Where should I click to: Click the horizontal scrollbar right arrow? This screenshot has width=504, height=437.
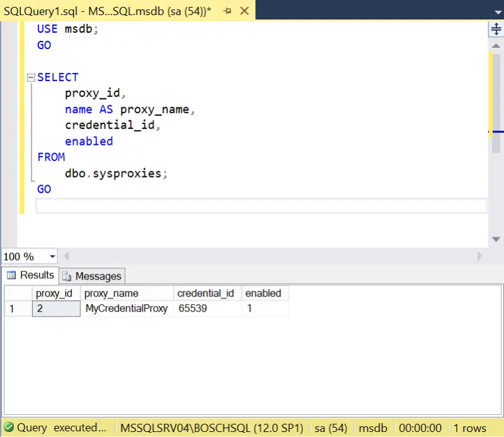click(x=479, y=256)
